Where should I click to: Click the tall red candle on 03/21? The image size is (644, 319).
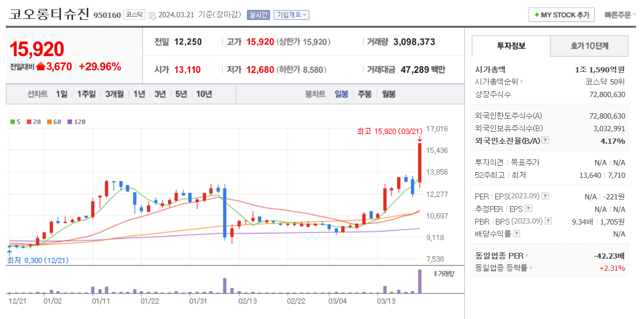click(x=420, y=163)
